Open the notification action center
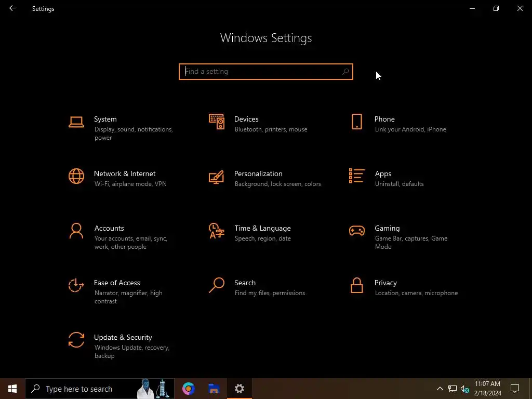Viewport: 532px width, 399px height. (515, 389)
